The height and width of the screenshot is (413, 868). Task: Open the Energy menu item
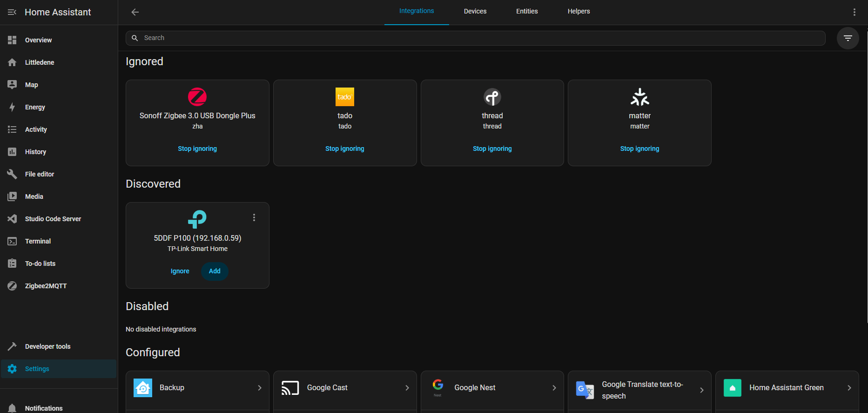tap(59, 107)
